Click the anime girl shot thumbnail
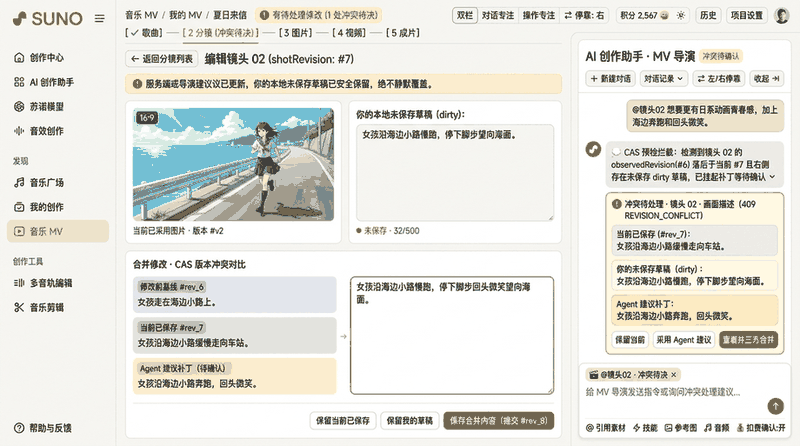This screenshot has width=800, height=446. coord(234,164)
